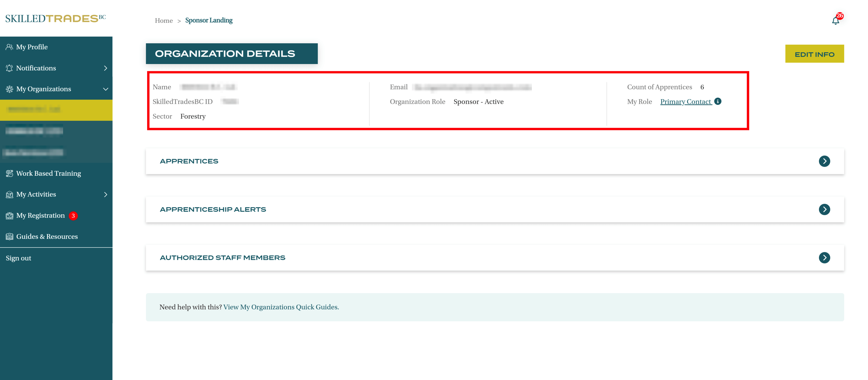Expand the Apprenticeship Alerts section arrow
The height and width of the screenshot is (380, 868).
coord(824,209)
